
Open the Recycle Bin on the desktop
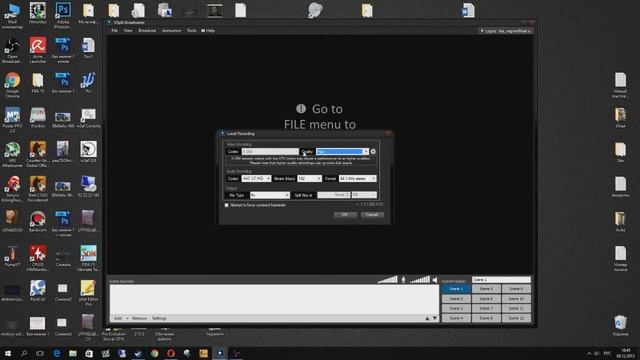pos(620,325)
